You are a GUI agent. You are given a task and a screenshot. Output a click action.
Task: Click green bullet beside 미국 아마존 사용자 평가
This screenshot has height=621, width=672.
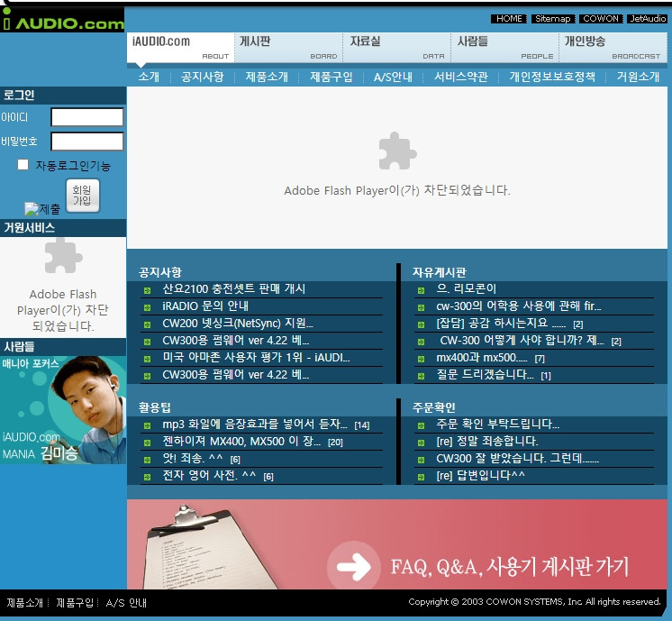click(x=147, y=359)
